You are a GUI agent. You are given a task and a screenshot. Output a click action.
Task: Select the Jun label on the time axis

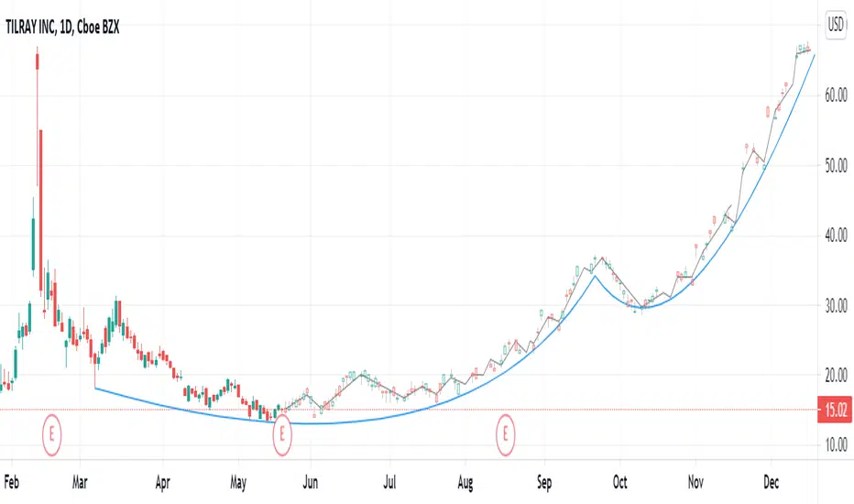(310, 482)
